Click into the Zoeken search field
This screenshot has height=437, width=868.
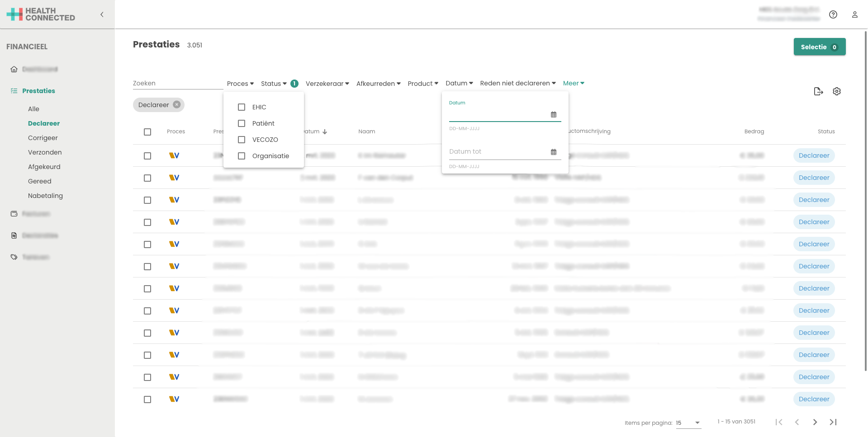point(176,83)
